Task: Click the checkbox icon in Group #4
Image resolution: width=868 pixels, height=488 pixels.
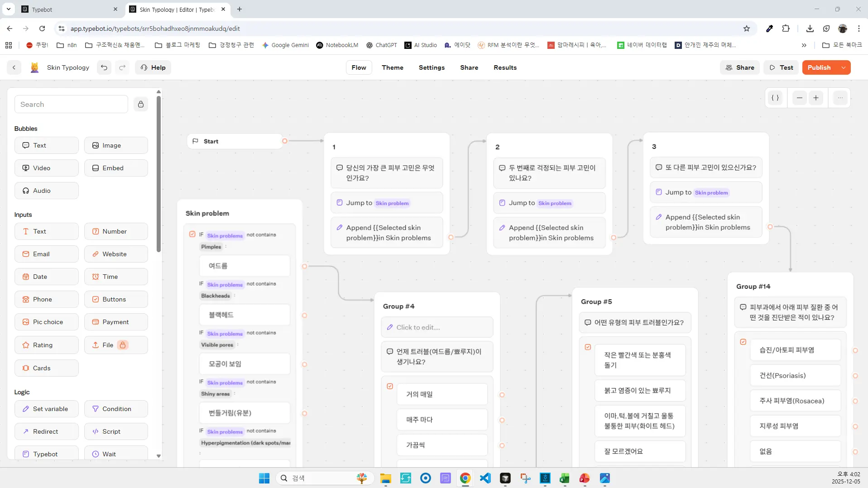Action: (390, 386)
